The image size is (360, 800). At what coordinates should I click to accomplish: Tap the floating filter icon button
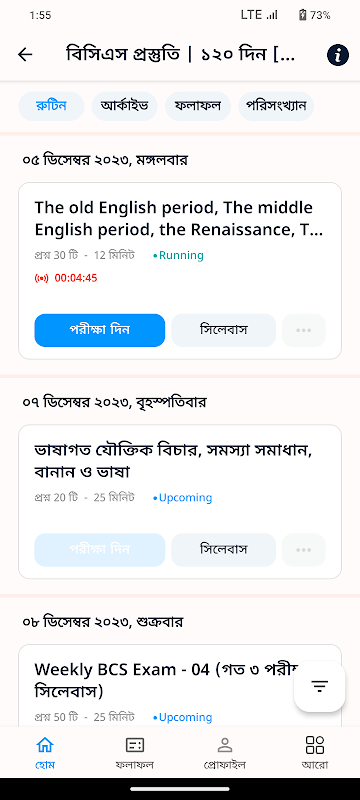tap(320, 686)
